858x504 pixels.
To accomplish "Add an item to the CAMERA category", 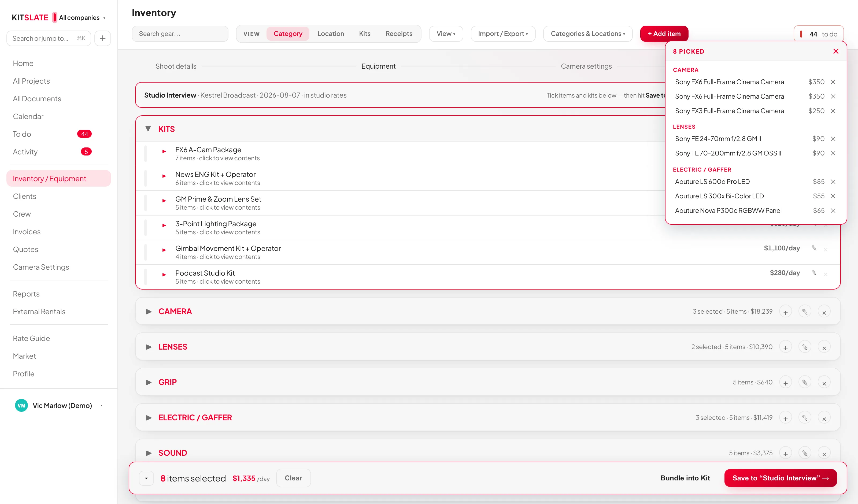I will click(786, 312).
